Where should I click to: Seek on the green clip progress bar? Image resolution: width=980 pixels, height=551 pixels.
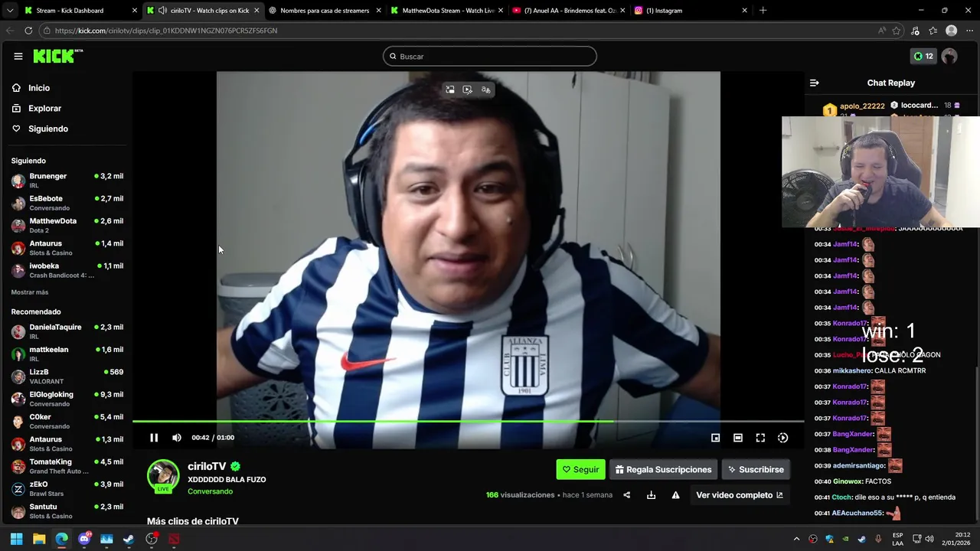468,421
